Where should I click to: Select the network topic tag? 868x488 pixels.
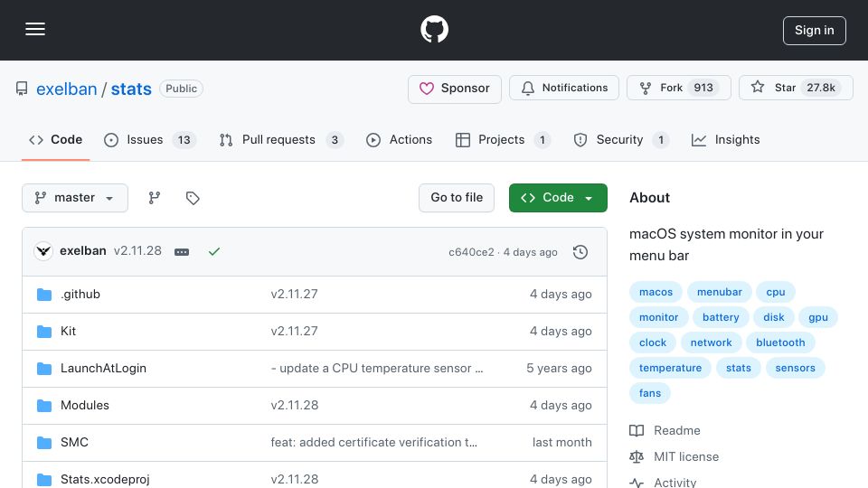(x=712, y=343)
